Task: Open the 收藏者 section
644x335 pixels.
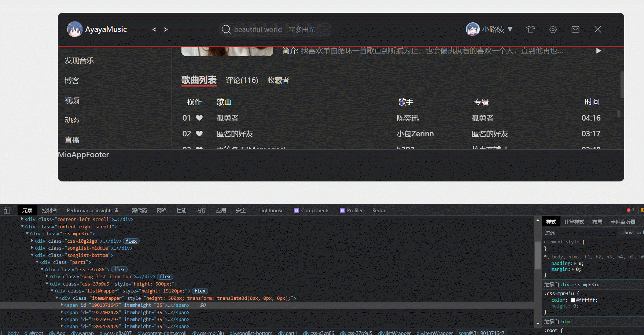Action: click(278, 80)
